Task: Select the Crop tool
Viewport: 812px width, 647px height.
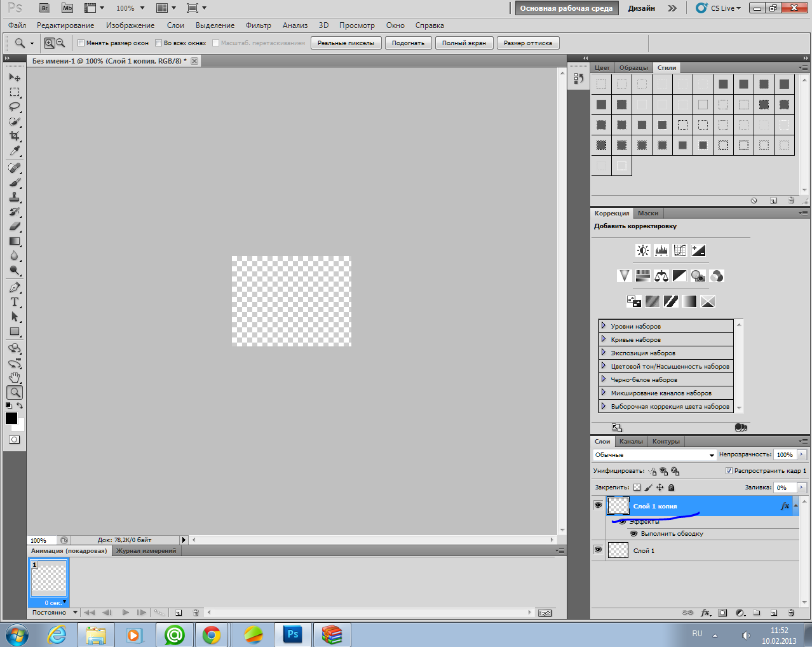Action: 15,136
